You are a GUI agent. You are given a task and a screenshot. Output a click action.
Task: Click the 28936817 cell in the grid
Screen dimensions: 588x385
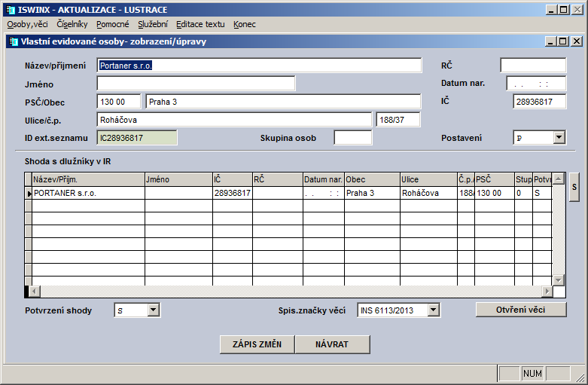pyautogui.click(x=233, y=193)
